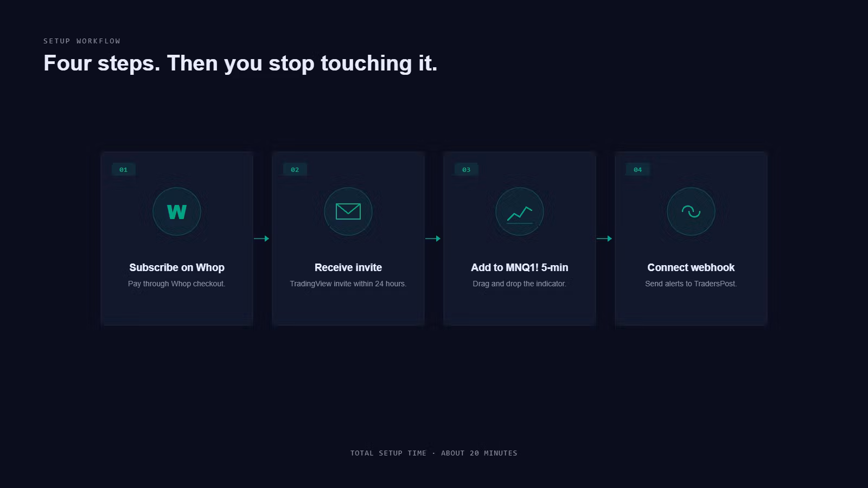Select the 03 step badge
This screenshot has height=488, width=868.
point(467,170)
